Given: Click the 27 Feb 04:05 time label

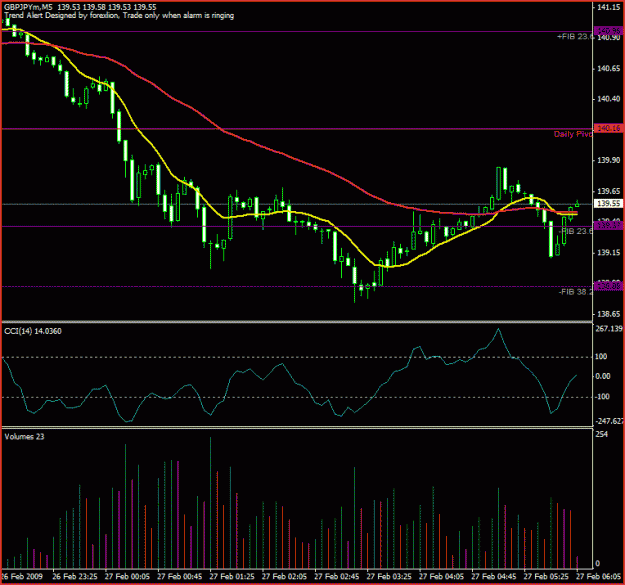Looking at the screenshot, I should 441,577.
